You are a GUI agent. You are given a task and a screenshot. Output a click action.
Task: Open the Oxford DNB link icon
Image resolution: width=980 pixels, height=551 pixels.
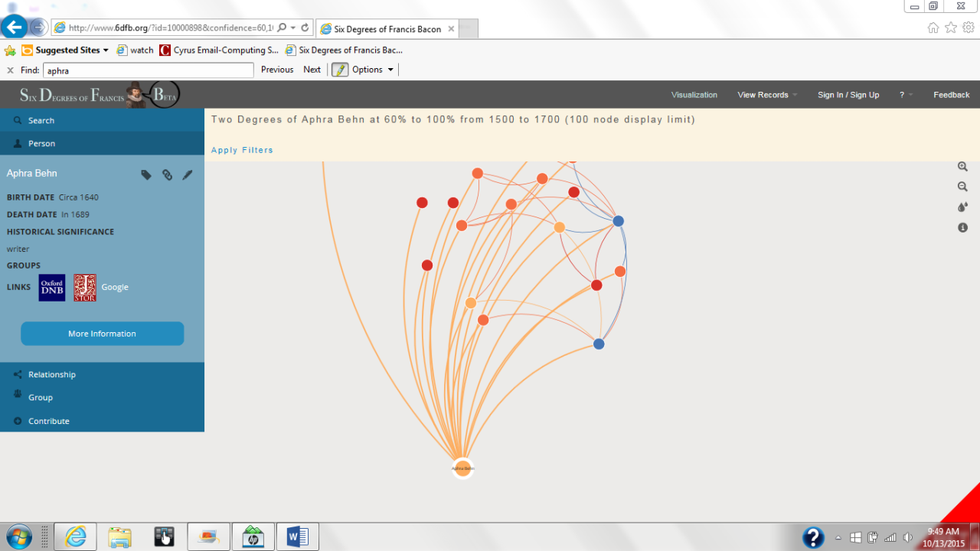52,288
